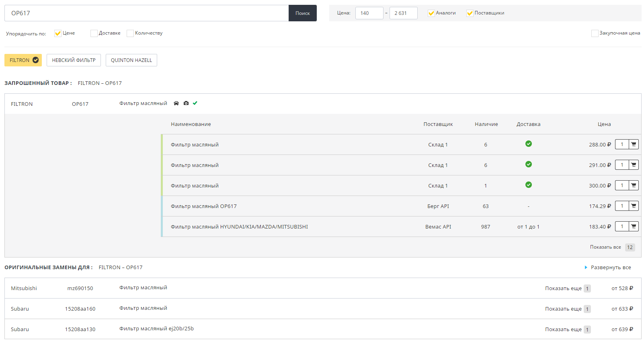
Task: Click the Фильтр масляный HYUNDAI/KIA/MAZDA/MITSUBISHI item name
Action: [x=239, y=227]
